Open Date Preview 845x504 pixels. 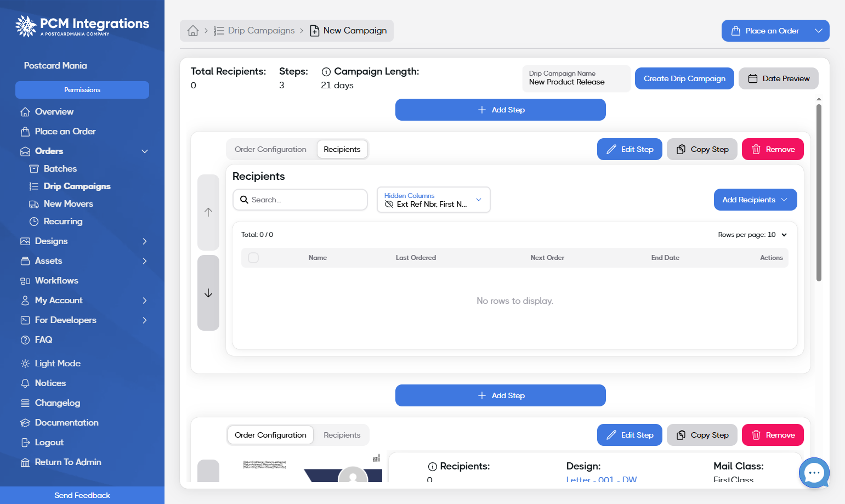click(779, 78)
